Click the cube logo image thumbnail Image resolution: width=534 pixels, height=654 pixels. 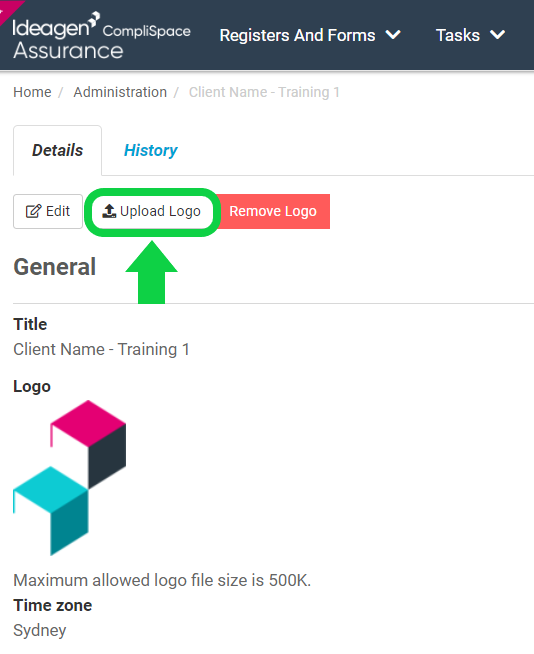point(70,478)
